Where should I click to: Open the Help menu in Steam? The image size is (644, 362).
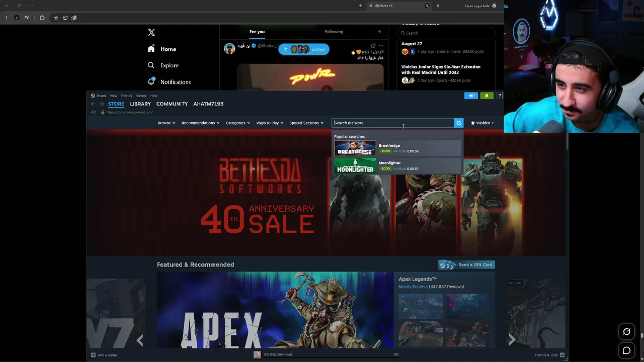click(153, 96)
